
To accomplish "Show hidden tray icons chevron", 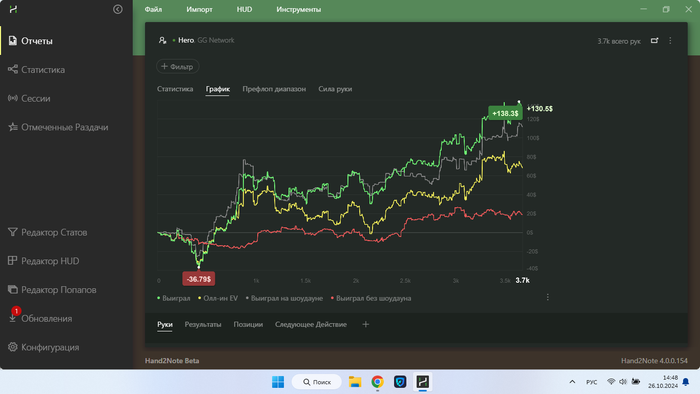I will point(572,382).
